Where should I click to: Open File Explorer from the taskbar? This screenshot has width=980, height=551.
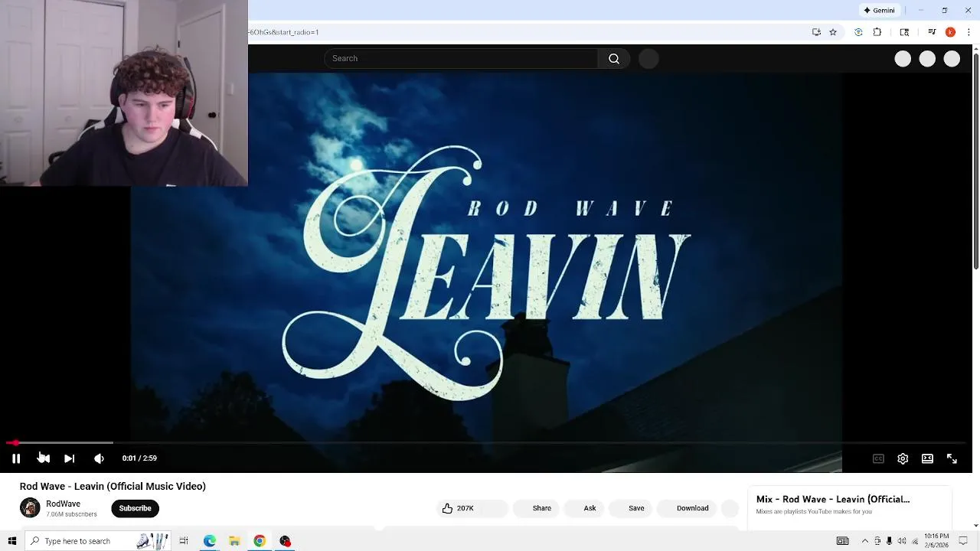pos(234,541)
